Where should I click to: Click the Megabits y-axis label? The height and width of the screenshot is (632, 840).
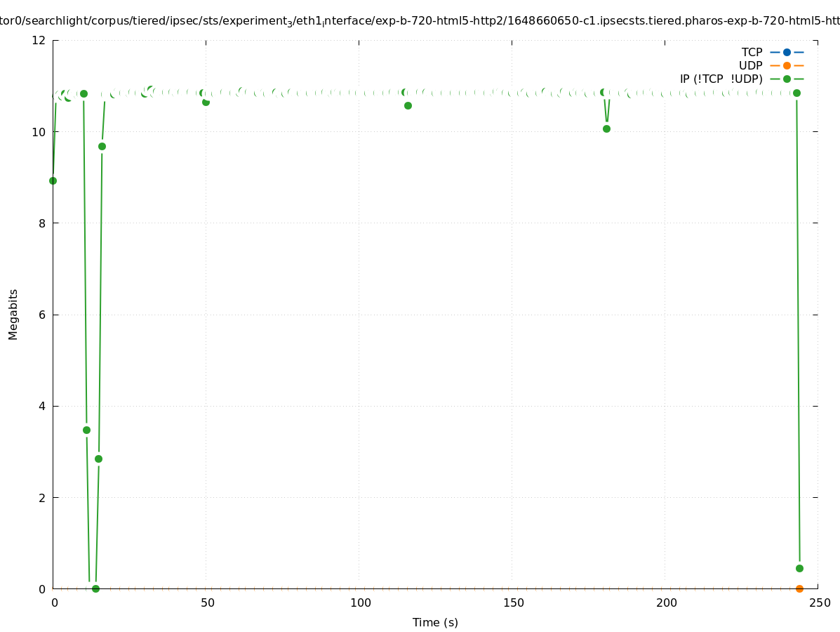(13, 314)
